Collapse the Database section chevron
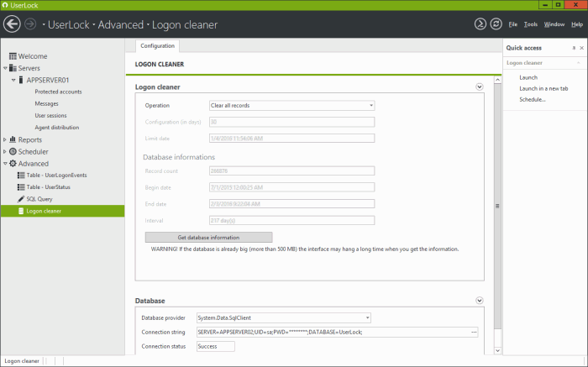This screenshot has height=367, width=588. tap(480, 301)
